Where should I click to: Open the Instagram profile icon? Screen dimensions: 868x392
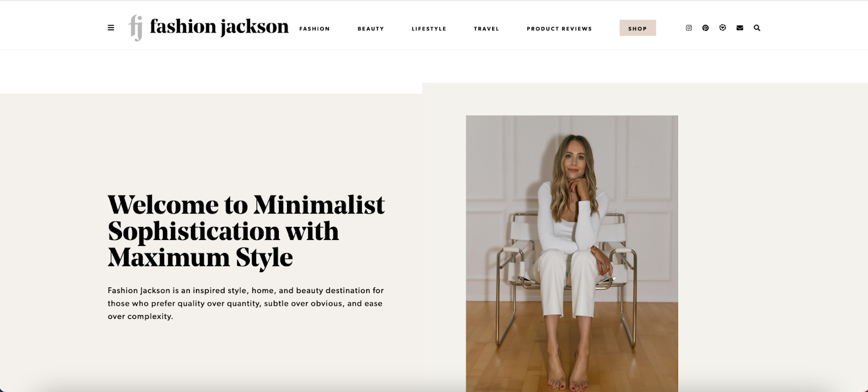tap(689, 28)
